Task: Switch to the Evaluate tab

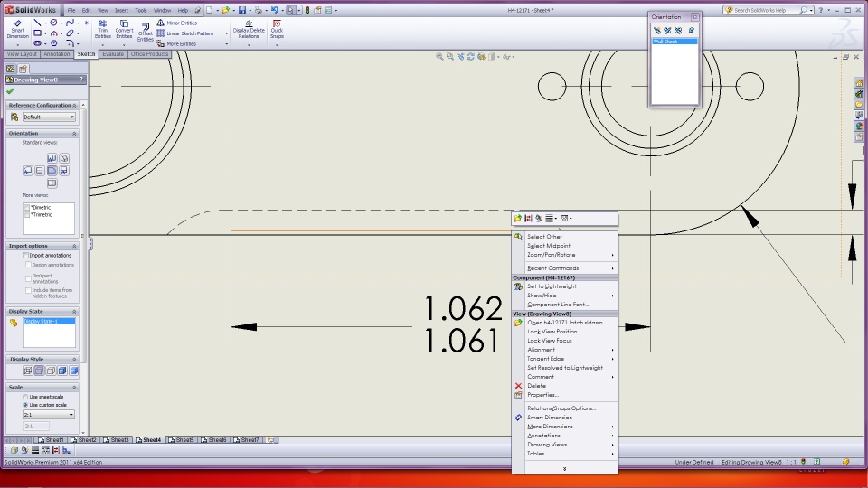Action: coord(113,54)
